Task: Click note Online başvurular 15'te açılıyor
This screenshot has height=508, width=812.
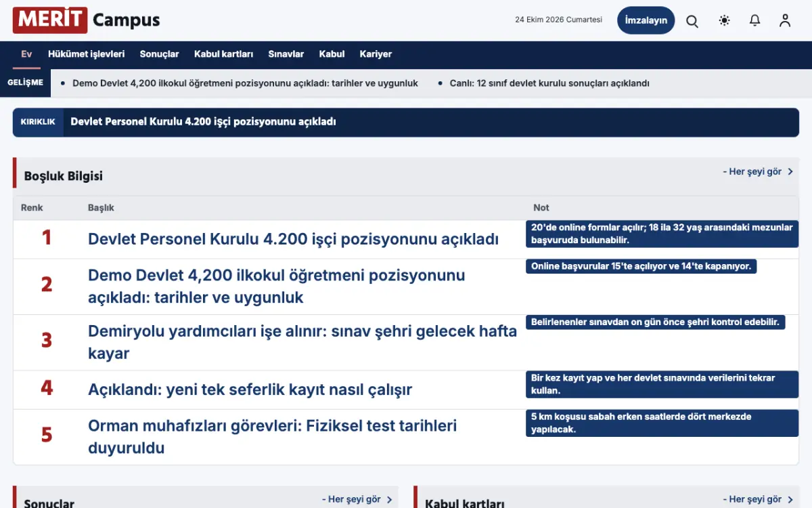Action: pos(641,266)
